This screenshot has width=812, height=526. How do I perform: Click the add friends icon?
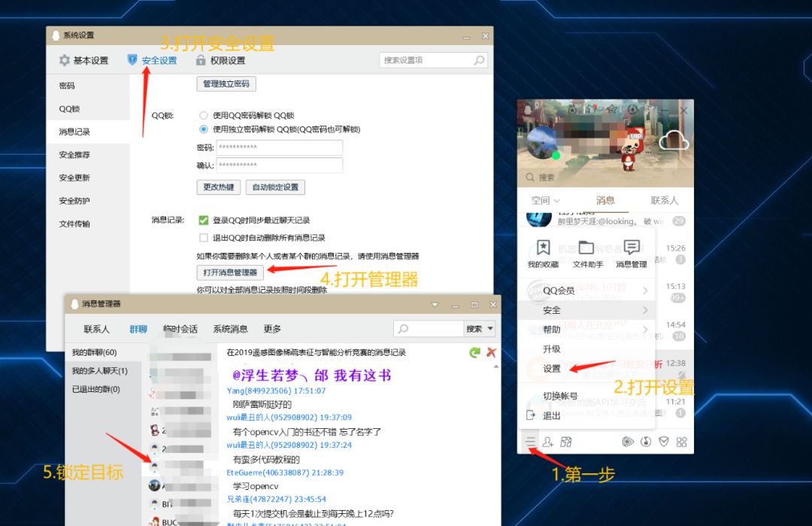pos(547,442)
